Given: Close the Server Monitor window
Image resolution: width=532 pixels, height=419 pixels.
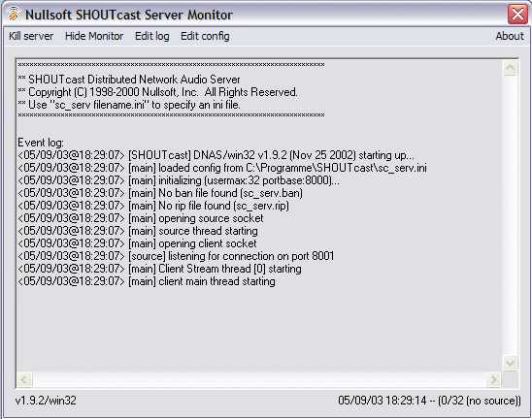Looking at the screenshot, I should (517, 15).
